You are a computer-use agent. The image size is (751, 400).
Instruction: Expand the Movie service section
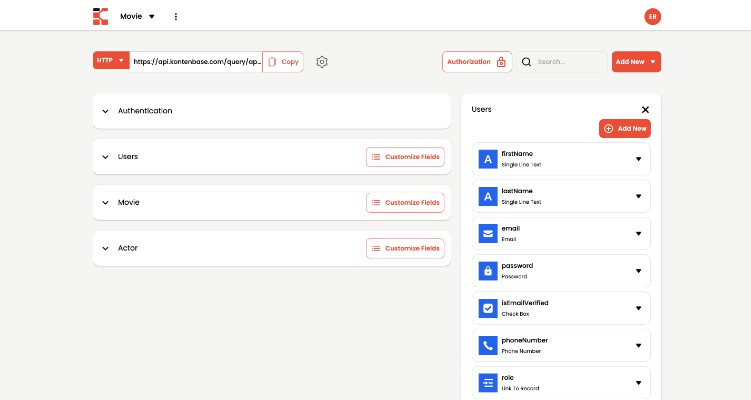click(105, 203)
